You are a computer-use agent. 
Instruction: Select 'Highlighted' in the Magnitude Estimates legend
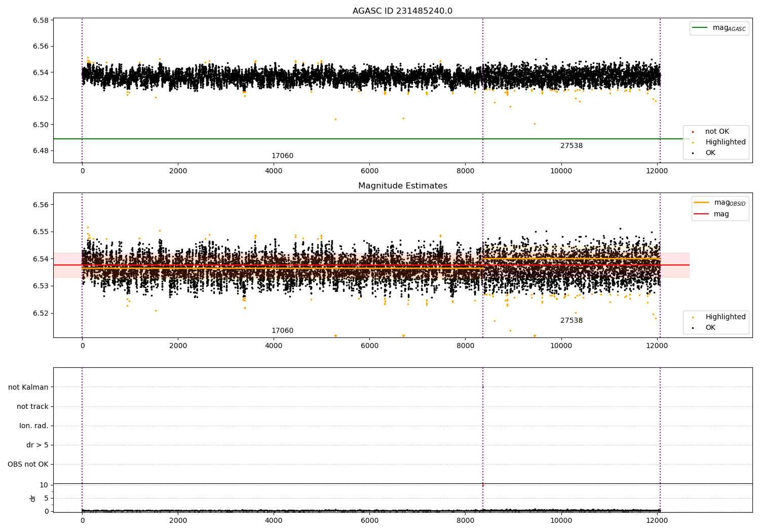pos(725,317)
